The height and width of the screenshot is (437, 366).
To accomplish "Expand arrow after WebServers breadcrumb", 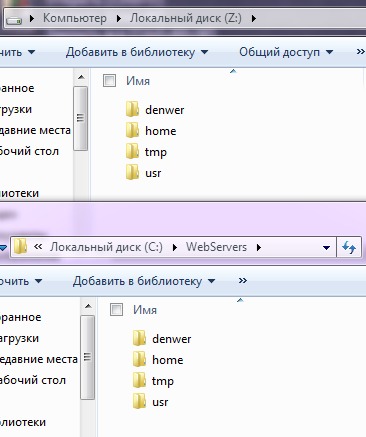I will pyautogui.click(x=259, y=247).
